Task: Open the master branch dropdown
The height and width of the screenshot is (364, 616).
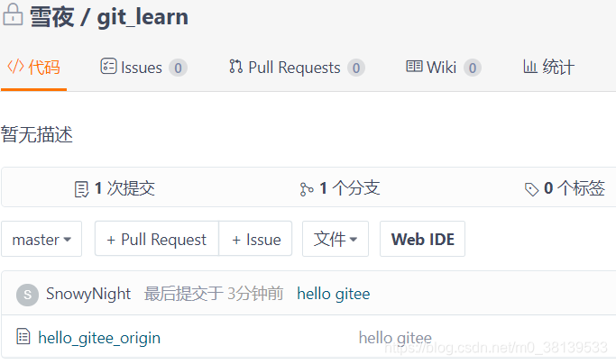Action: coord(41,239)
